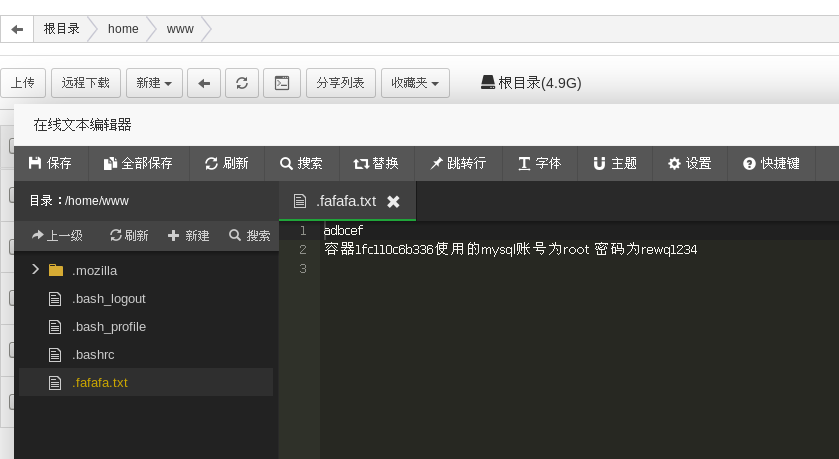Refresh the file list with circular arrows icon
The image size is (839, 459).
[242, 83]
